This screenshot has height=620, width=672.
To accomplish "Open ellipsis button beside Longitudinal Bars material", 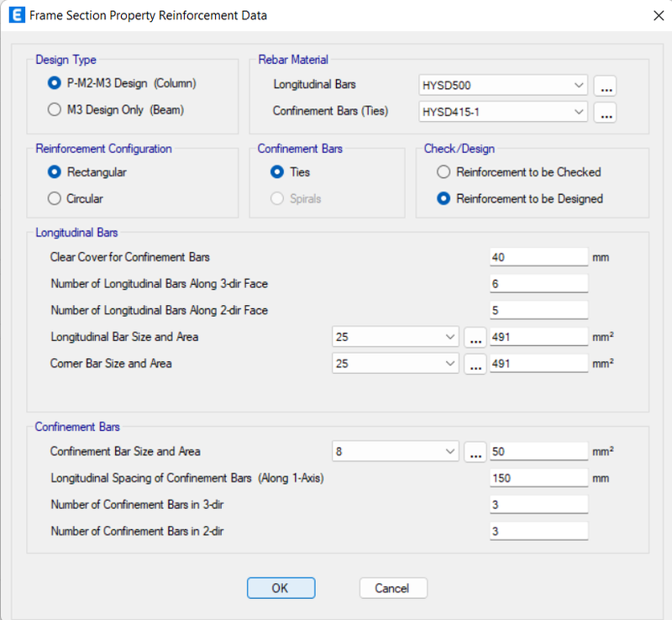I will tap(605, 86).
